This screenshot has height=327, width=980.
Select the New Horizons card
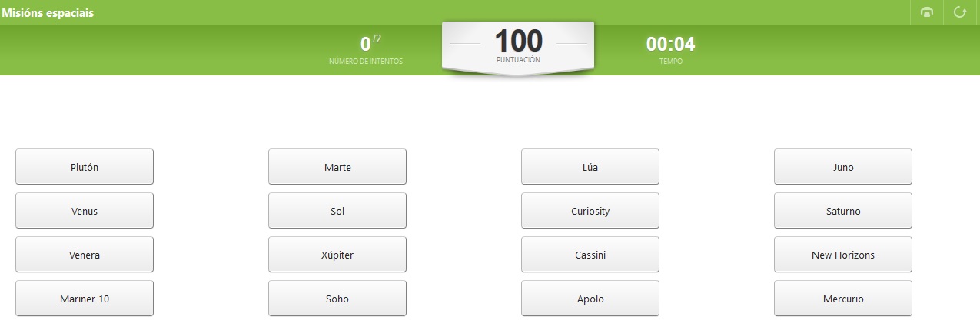843,255
